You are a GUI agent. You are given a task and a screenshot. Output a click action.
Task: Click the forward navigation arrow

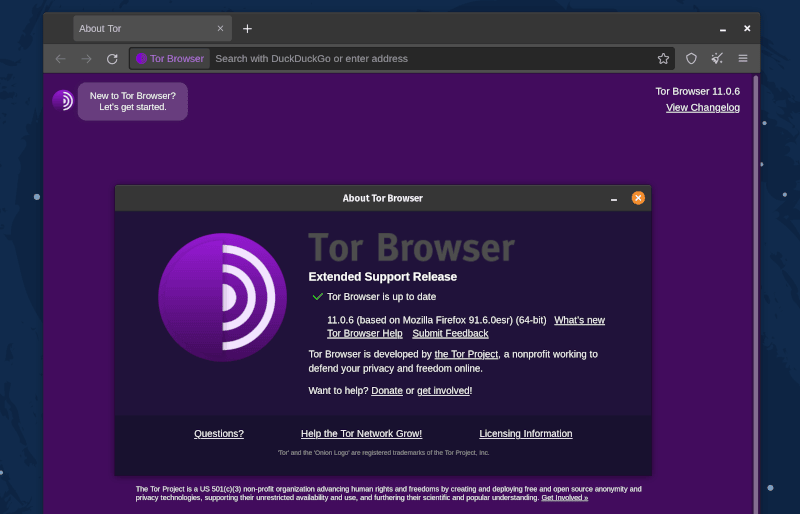coord(86,59)
